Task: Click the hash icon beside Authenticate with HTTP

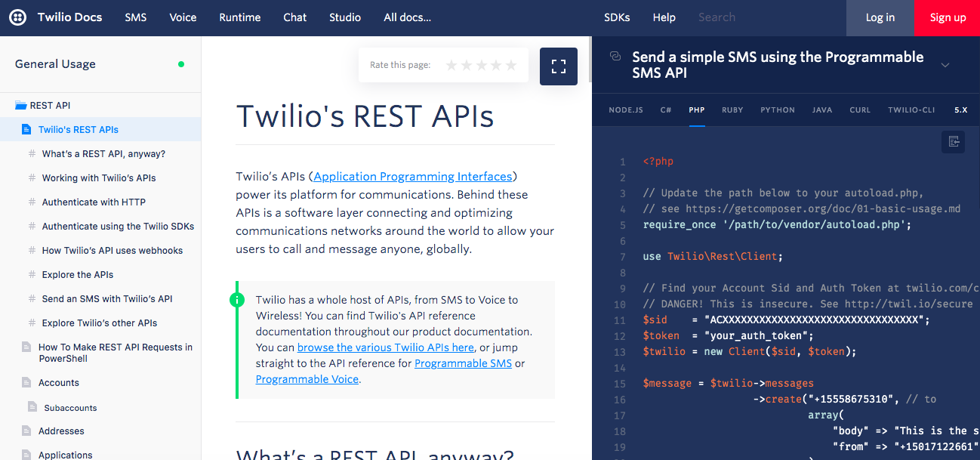Action: point(32,202)
